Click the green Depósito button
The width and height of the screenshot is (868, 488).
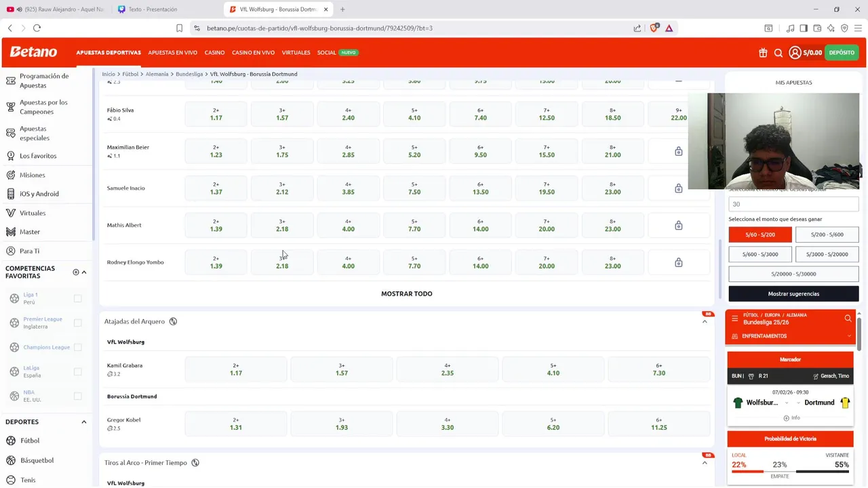tap(842, 53)
